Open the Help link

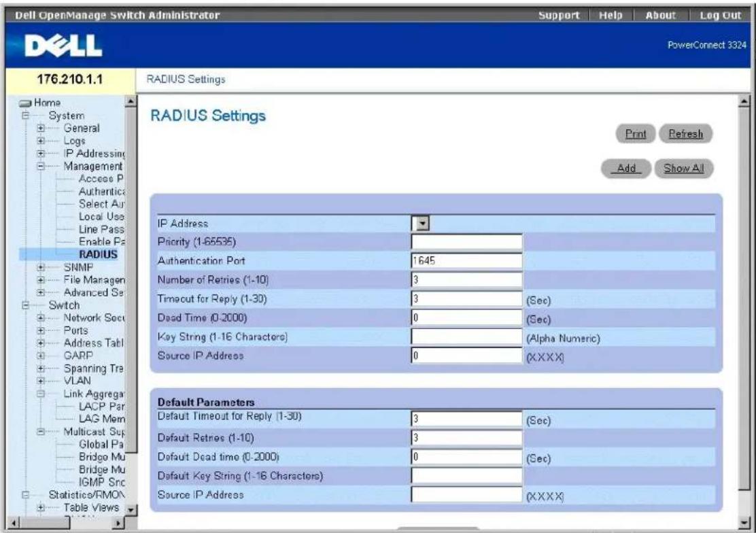tap(611, 16)
